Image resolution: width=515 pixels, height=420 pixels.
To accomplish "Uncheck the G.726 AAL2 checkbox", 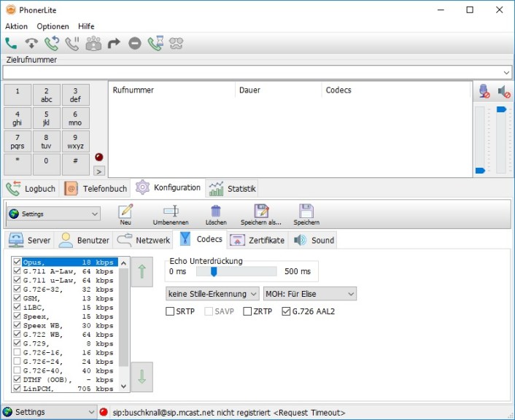I will (x=286, y=311).
